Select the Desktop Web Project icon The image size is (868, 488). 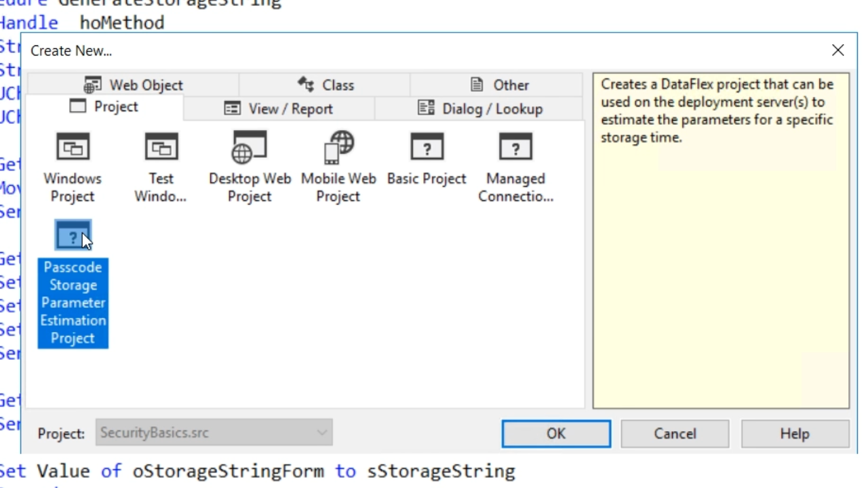tap(250, 147)
